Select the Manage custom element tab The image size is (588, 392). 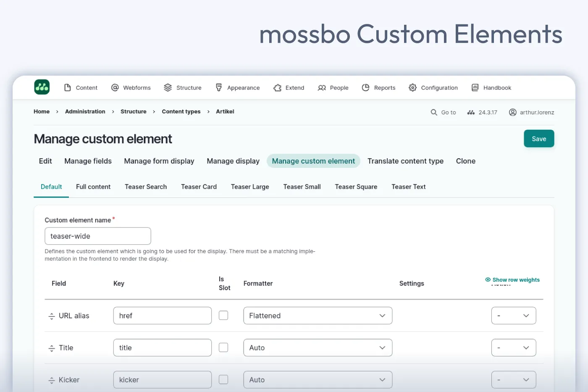tap(313, 161)
